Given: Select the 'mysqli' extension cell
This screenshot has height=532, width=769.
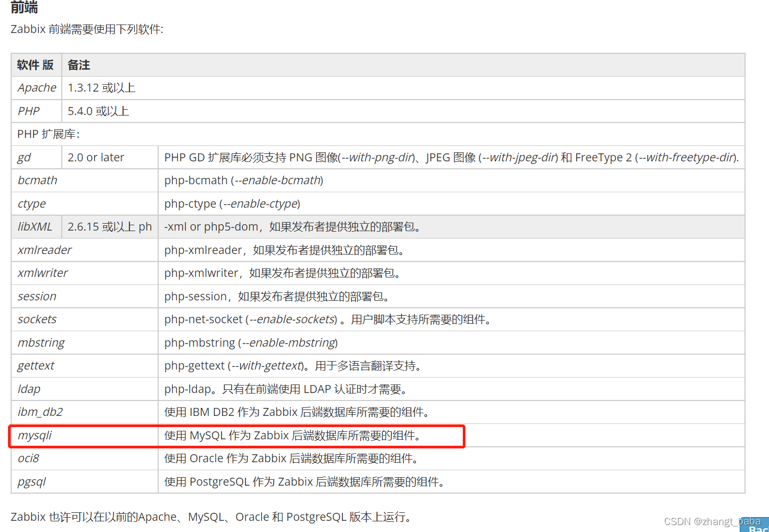Looking at the screenshot, I should click(x=85, y=436).
